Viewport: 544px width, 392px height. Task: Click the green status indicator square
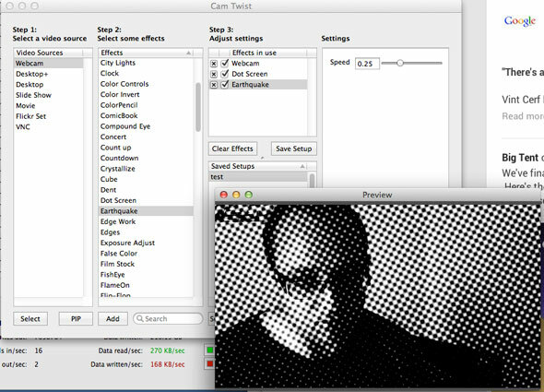209,350
